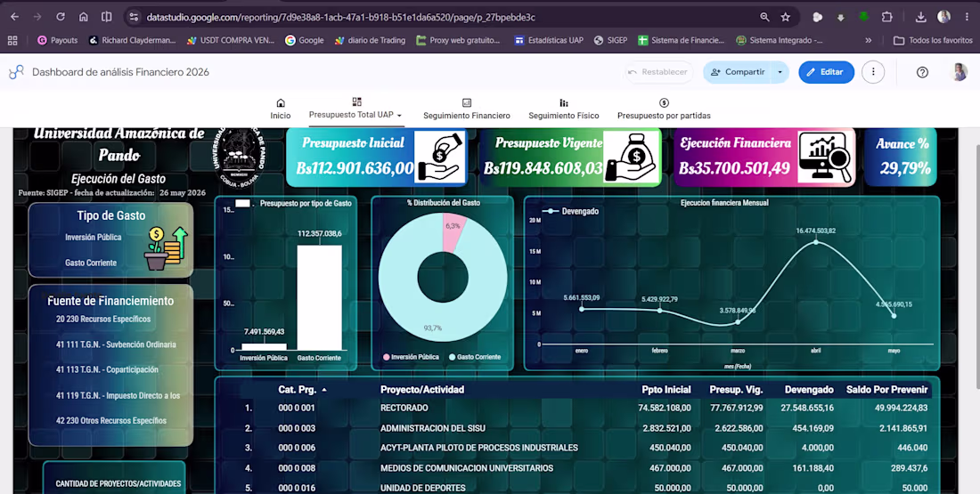Screen dimensions: 980x494
Task: Select Inversión Pública gasto filter
Action: pyautogui.click(x=94, y=238)
